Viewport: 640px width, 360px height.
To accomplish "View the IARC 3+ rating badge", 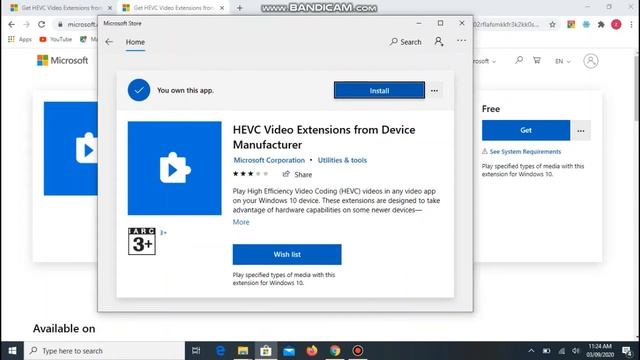I will coord(142,241).
